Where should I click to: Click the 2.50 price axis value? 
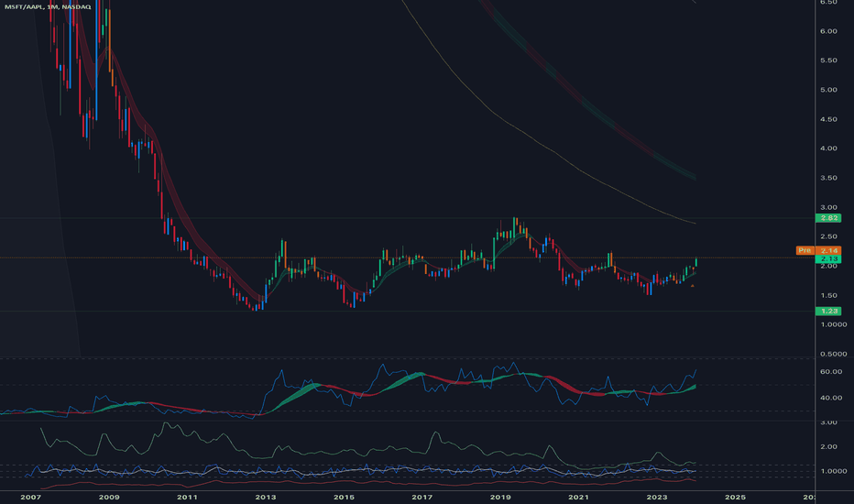tap(828, 236)
